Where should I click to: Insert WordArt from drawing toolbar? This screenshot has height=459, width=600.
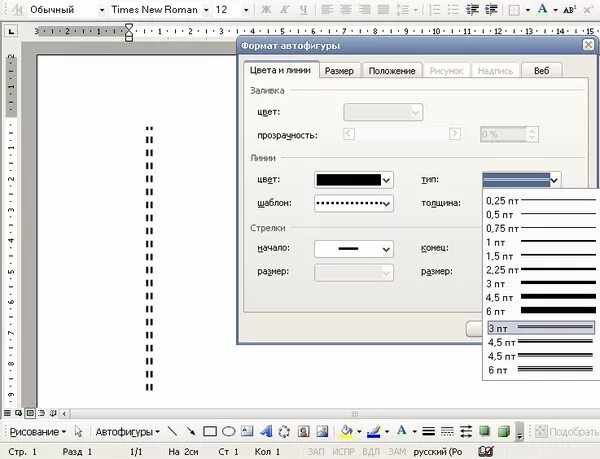[x=266, y=431]
